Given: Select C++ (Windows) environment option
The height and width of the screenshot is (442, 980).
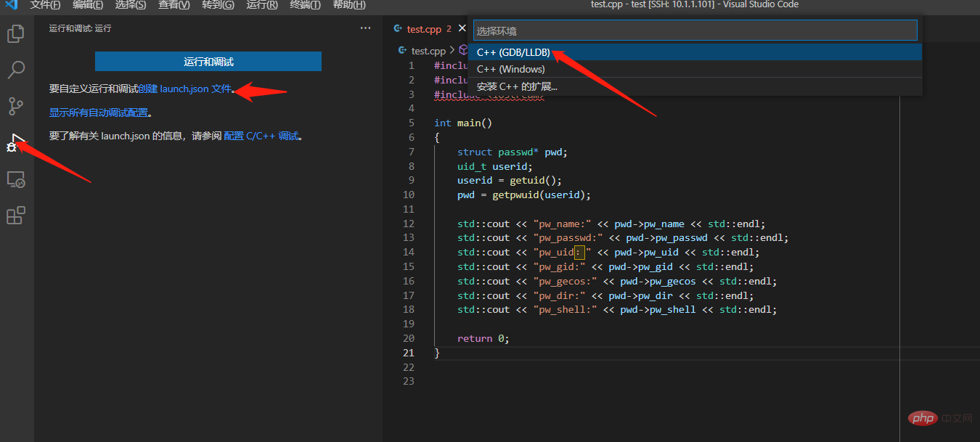Looking at the screenshot, I should point(510,70).
